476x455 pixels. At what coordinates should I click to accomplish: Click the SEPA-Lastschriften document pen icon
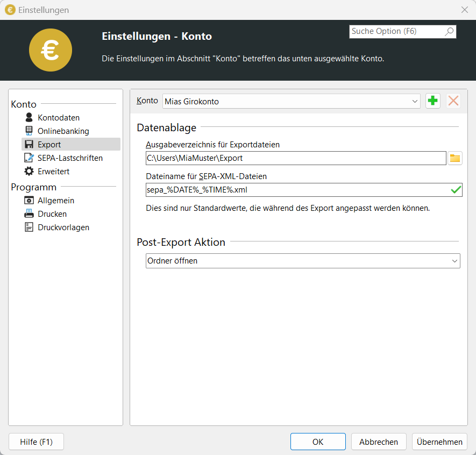[x=29, y=158]
